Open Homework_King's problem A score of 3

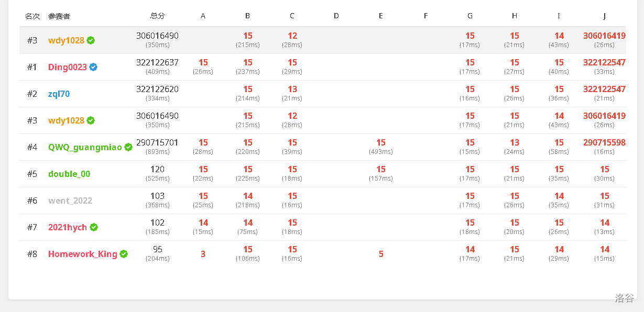point(203,254)
